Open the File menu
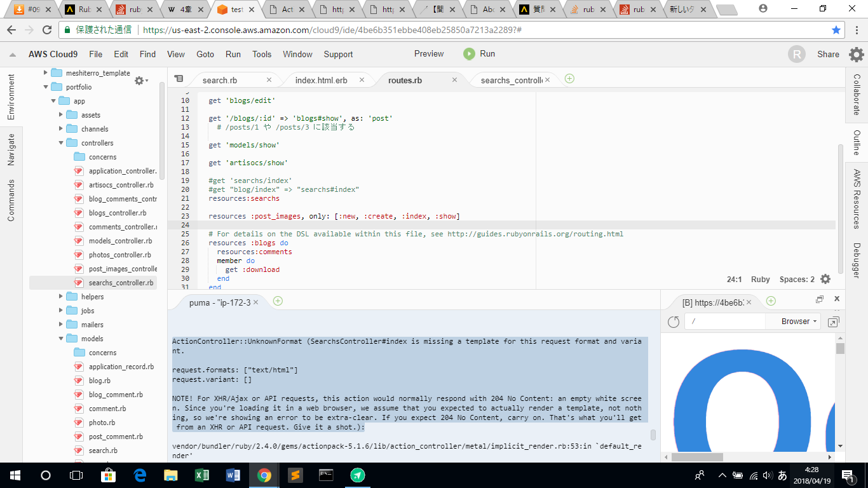Screen dimensions: 868x488 95,54
